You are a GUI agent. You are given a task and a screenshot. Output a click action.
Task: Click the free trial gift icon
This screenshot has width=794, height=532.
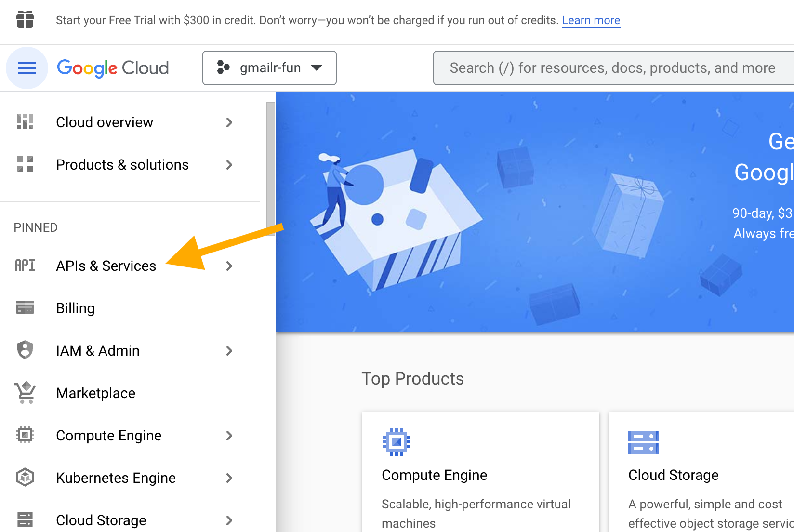tap(25, 20)
